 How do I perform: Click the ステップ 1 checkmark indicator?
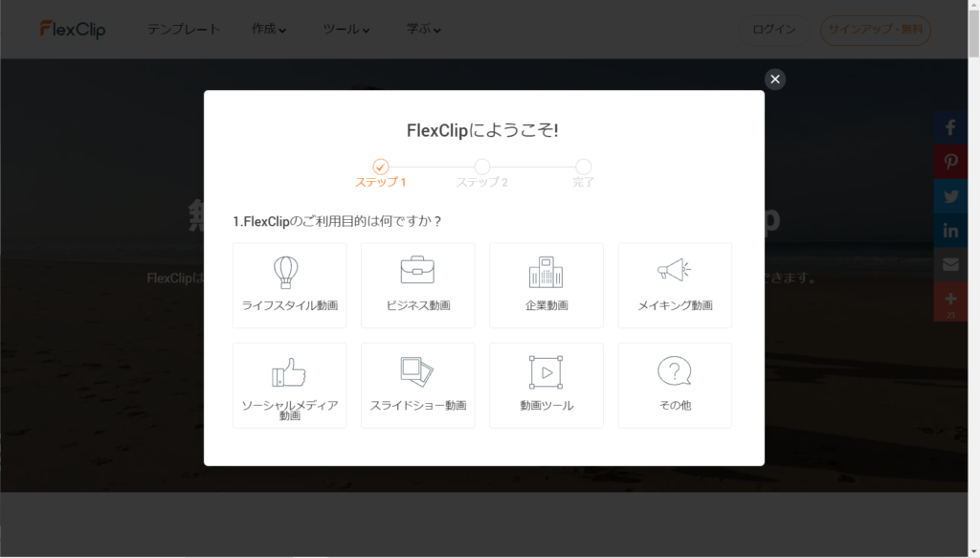(x=381, y=167)
